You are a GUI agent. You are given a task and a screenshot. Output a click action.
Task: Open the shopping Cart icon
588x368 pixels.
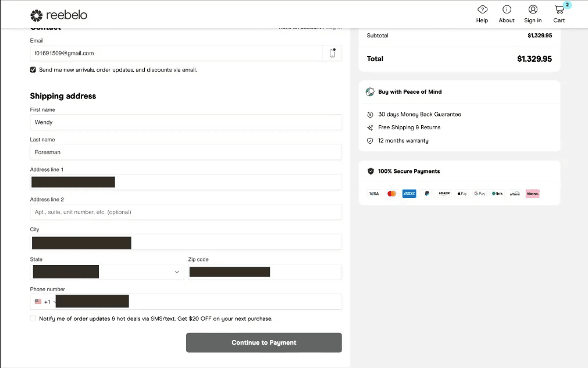tap(560, 9)
